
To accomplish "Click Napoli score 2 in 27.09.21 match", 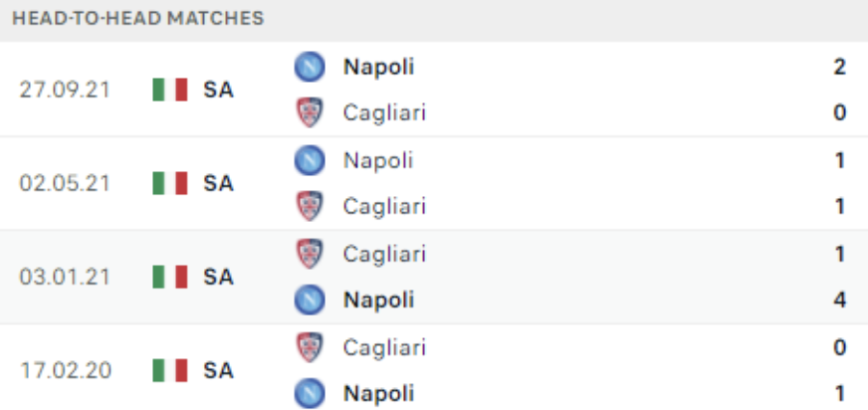I will click(x=840, y=67).
